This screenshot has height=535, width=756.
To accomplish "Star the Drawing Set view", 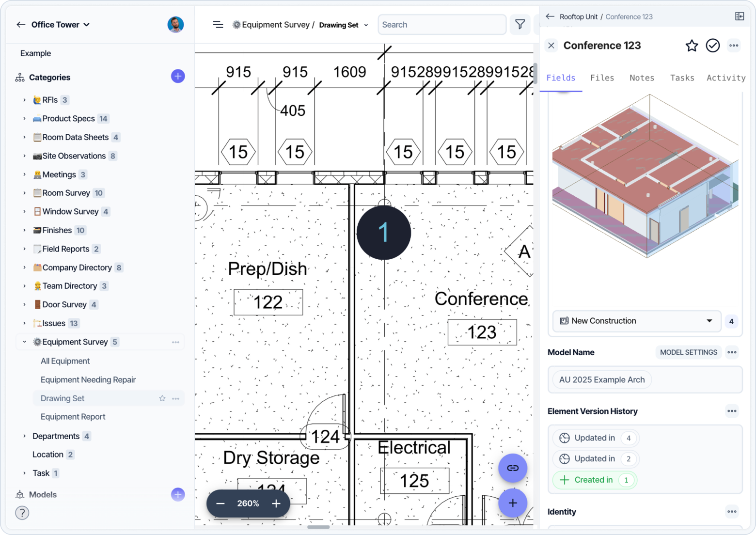I will 162,398.
